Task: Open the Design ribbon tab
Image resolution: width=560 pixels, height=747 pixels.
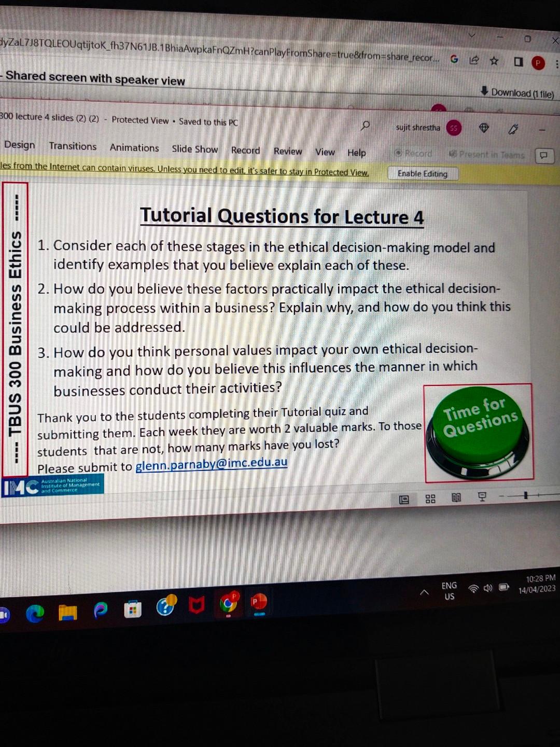Action: coord(20,145)
